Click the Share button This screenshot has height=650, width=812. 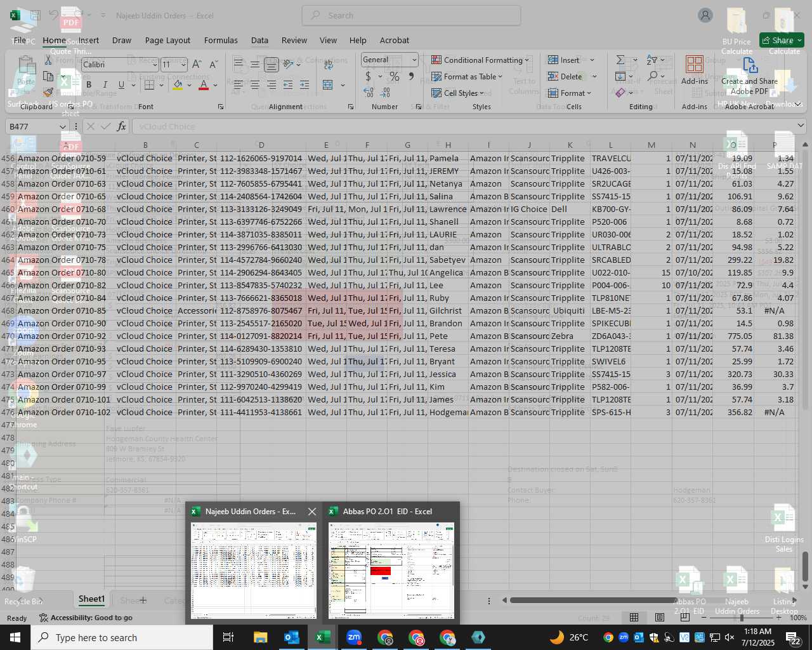point(782,40)
